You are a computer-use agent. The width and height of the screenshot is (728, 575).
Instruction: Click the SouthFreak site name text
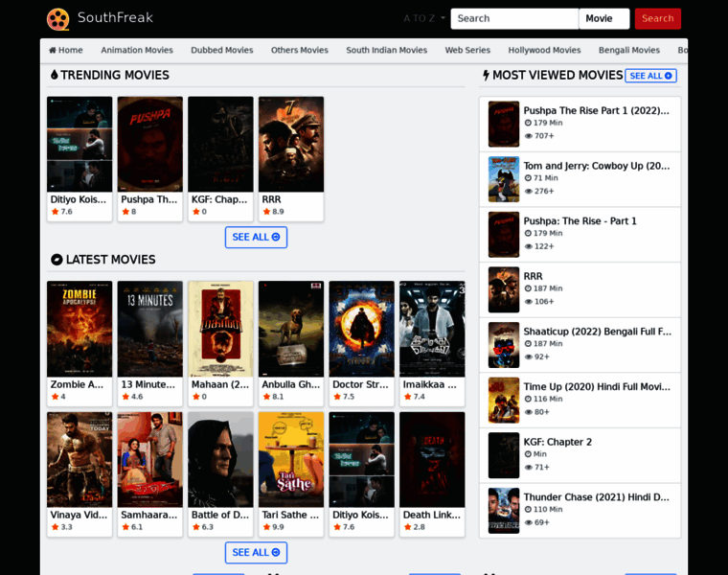click(x=115, y=17)
